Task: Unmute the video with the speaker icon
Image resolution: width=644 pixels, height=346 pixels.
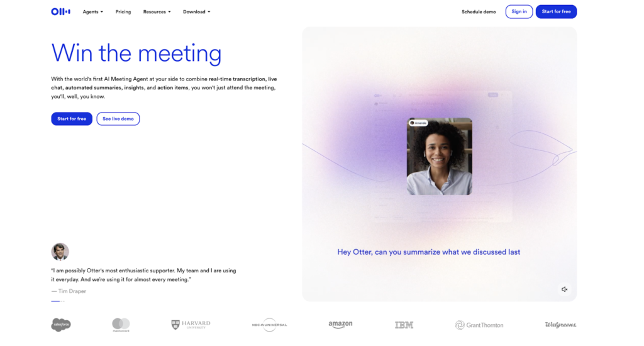Action: click(564, 289)
